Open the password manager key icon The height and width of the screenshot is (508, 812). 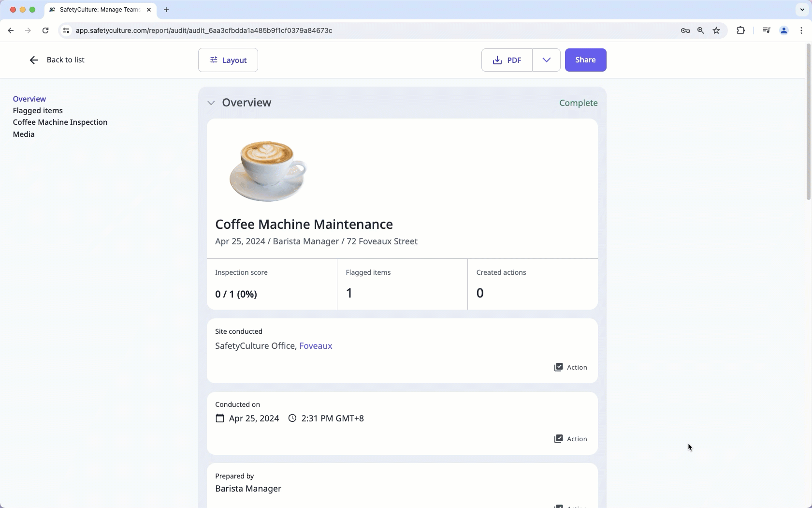click(x=685, y=30)
